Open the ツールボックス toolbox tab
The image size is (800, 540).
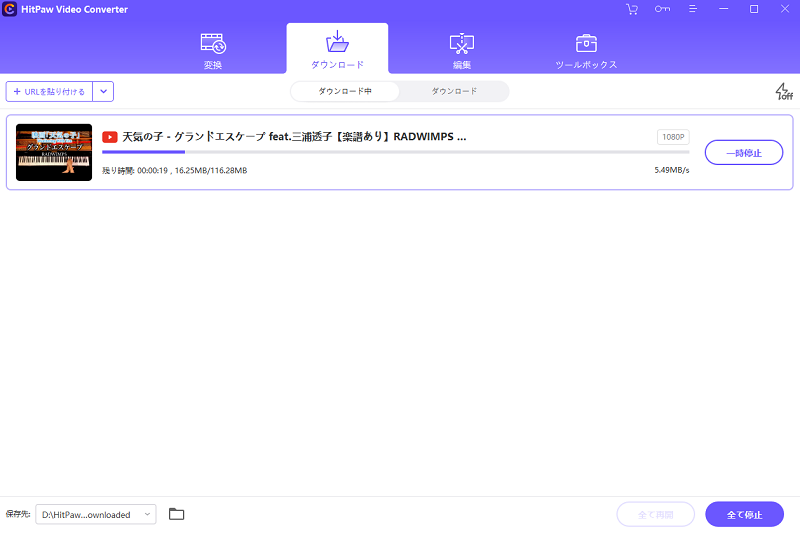coord(586,51)
